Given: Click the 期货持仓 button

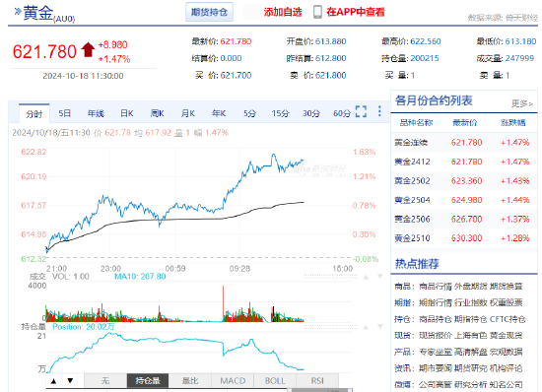Looking at the screenshot, I should pyautogui.click(x=209, y=12).
